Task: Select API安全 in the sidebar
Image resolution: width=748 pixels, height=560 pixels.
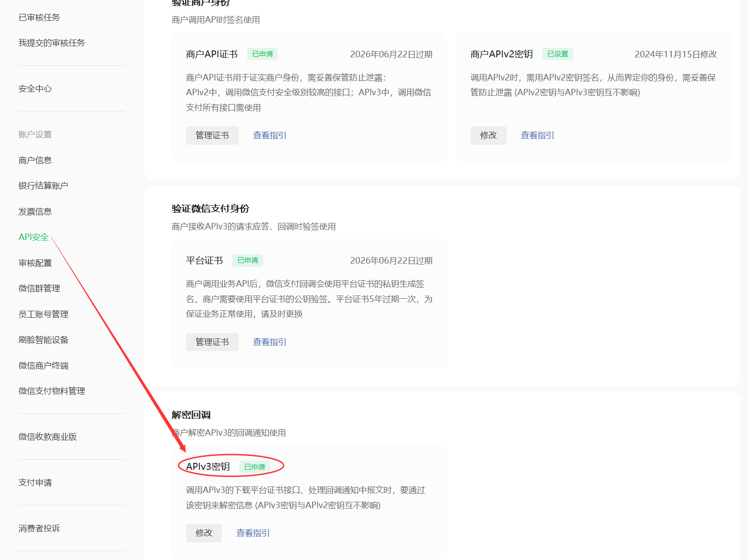Action: [33, 237]
